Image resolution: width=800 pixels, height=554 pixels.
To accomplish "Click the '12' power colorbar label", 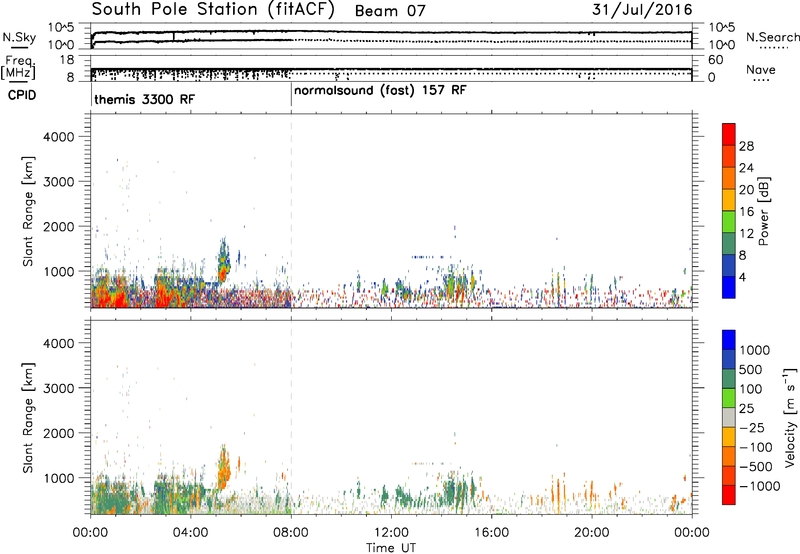I will click(x=746, y=234).
